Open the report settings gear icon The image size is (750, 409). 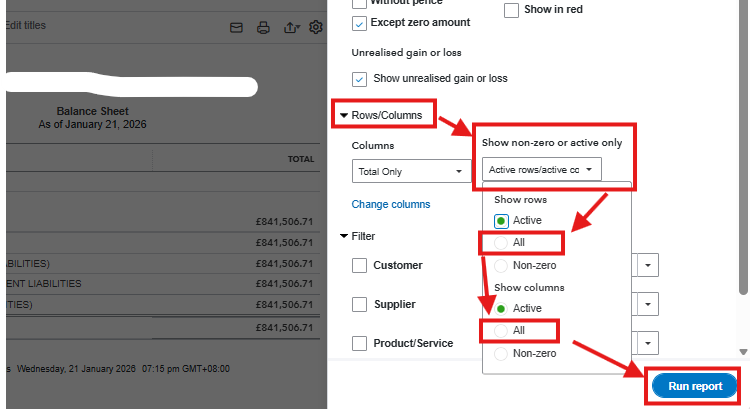[316, 27]
